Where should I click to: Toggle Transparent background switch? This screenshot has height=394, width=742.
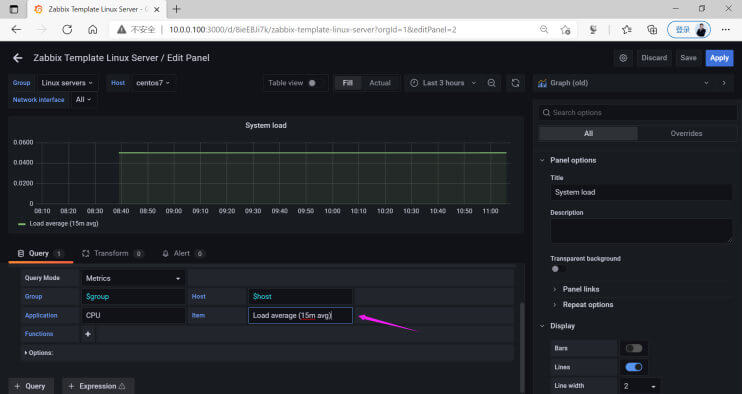[558, 269]
